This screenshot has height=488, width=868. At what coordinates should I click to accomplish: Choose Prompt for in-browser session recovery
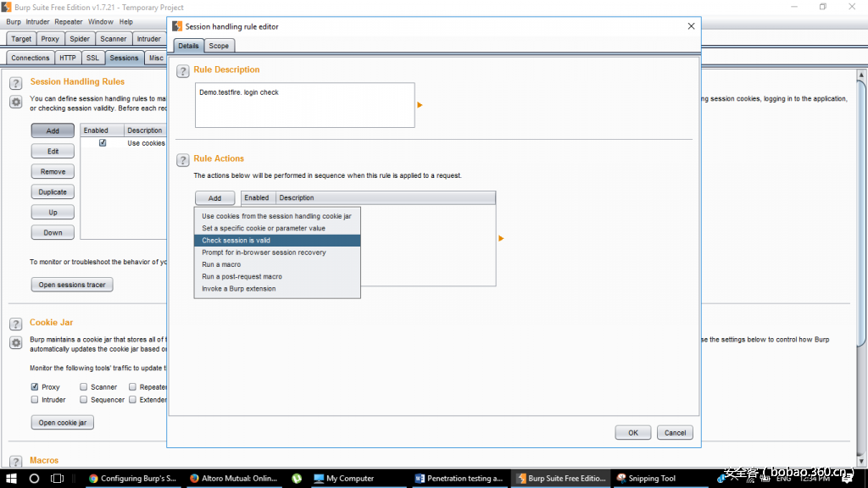(277, 252)
